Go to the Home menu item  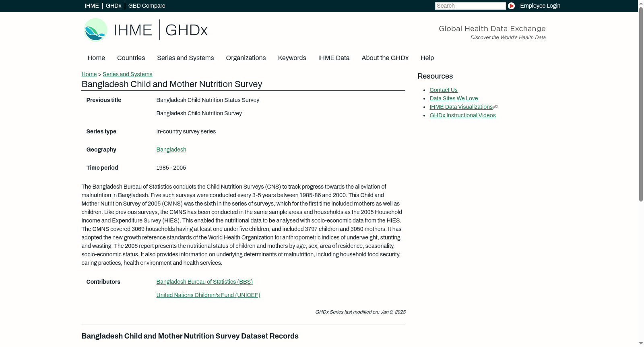point(96,58)
